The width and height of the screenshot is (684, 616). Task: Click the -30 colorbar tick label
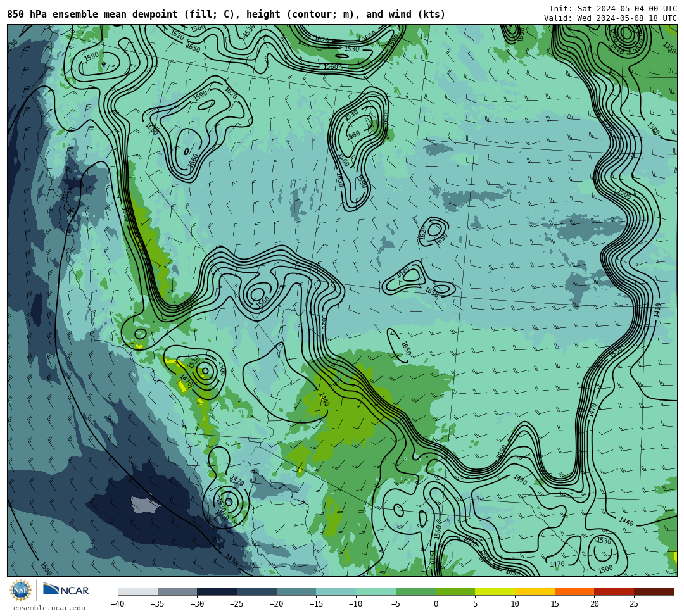pyautogui.click(x=197, y=604)
